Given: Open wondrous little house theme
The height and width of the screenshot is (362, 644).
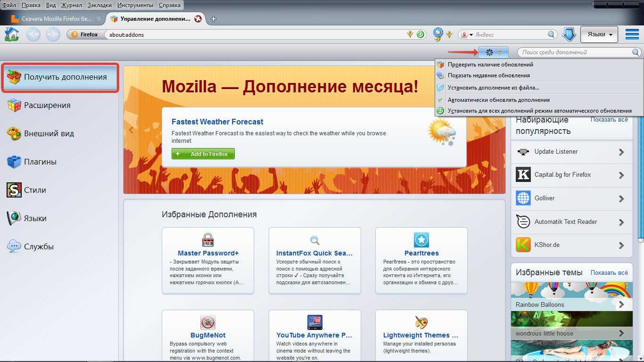Looking at the screenshot, I should tap(572, 325).
